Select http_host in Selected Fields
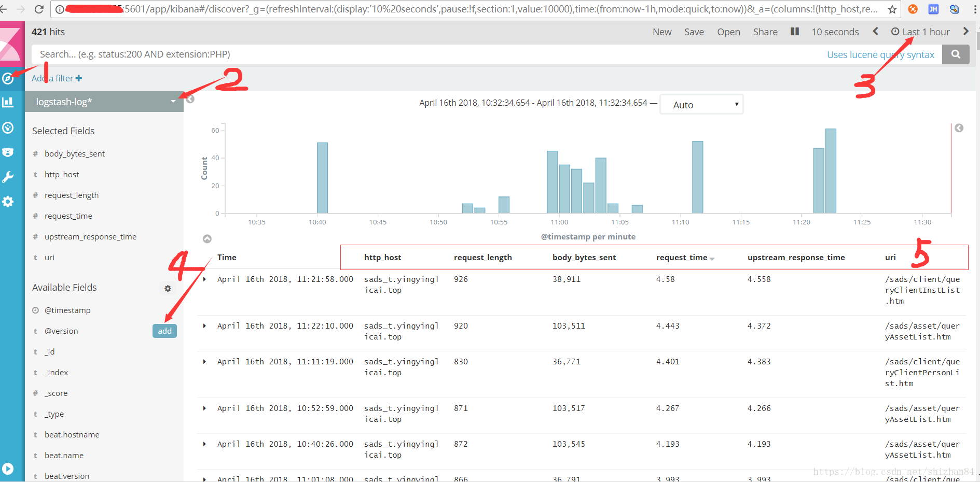Image resolution: width=980 pixels, height=482 pixels. 62,175
